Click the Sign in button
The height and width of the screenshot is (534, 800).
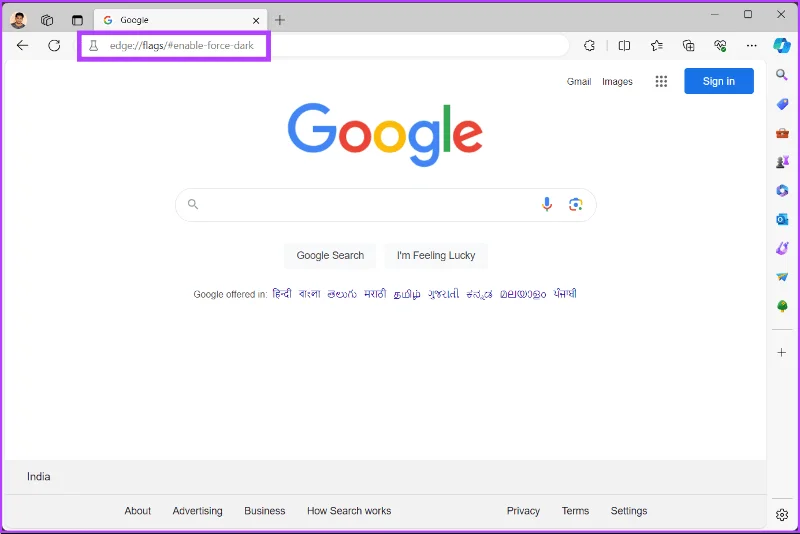tap(719, 81)
